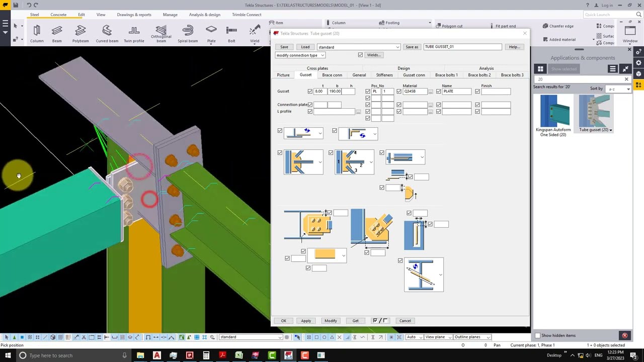Image resolution: width=644 pixels, height=362 pixels.
Task: Click the dialog OK button
Action: click(x=284, y=321)
